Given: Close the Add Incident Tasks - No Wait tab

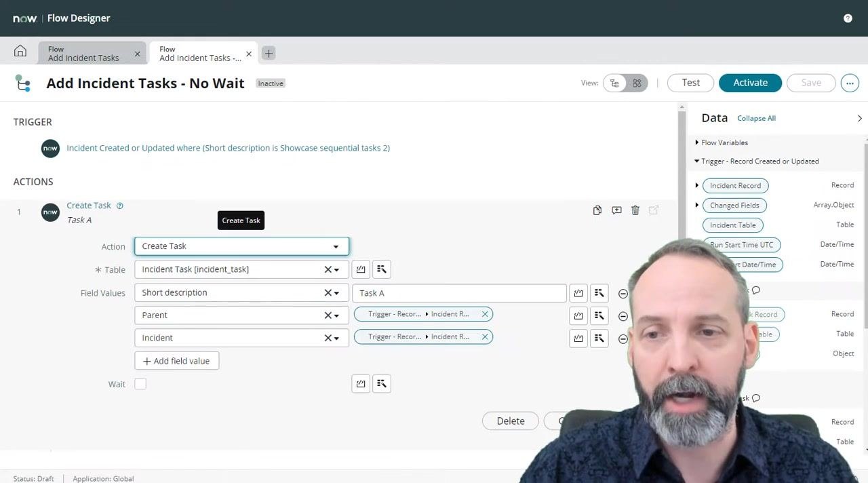Looking at the screenshot, I should 248,54.
